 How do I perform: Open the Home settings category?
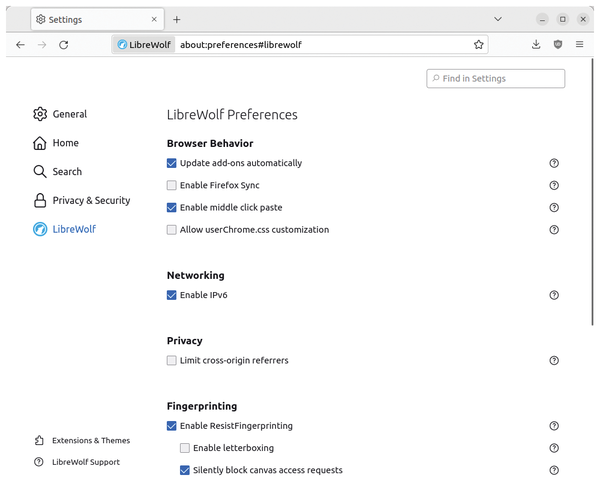tap(56, 143)
